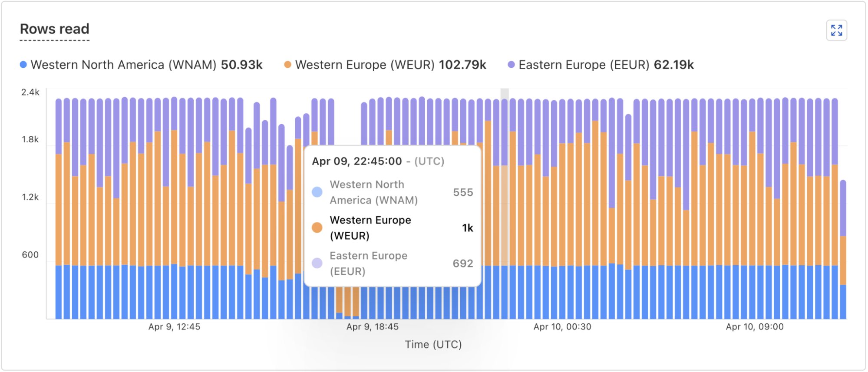Image resolution: width=868 pixels, height=372 pixels.
Task: Click the tooltip's orange WEUR circle
Action: [x=317, y=227]
